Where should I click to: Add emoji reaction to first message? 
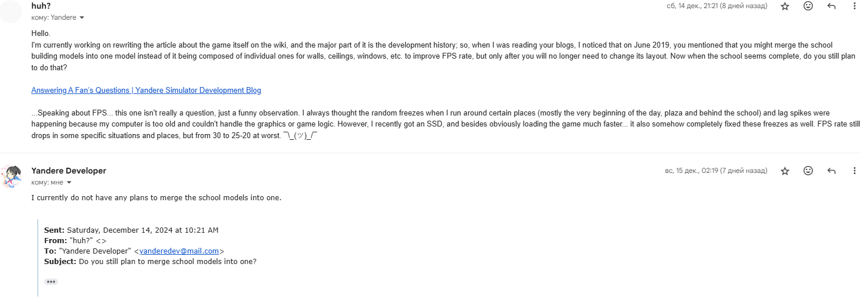click(808, 6)
